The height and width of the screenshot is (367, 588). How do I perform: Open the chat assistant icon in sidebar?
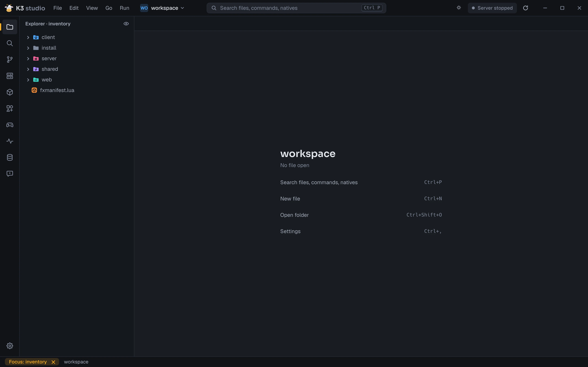pos(10,174)
